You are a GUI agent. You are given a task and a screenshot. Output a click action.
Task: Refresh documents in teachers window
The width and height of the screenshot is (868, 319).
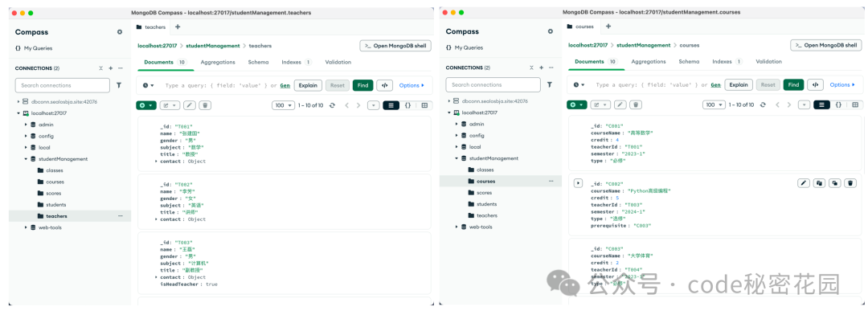tap(332, 105)
